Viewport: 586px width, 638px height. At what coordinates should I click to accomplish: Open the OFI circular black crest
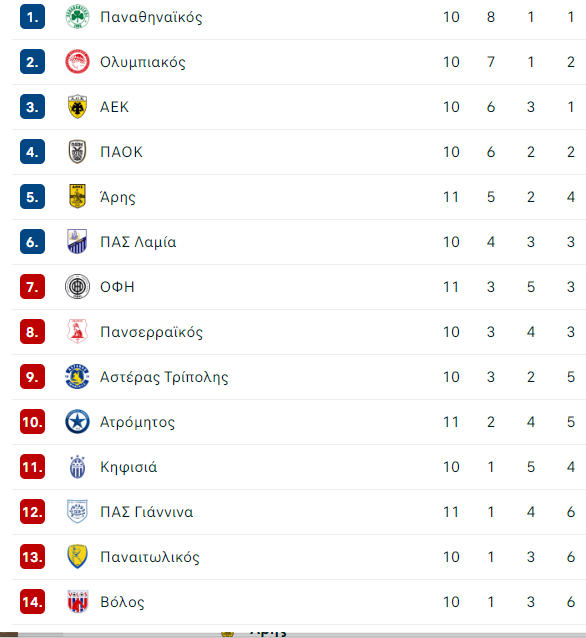coord(77,287)
